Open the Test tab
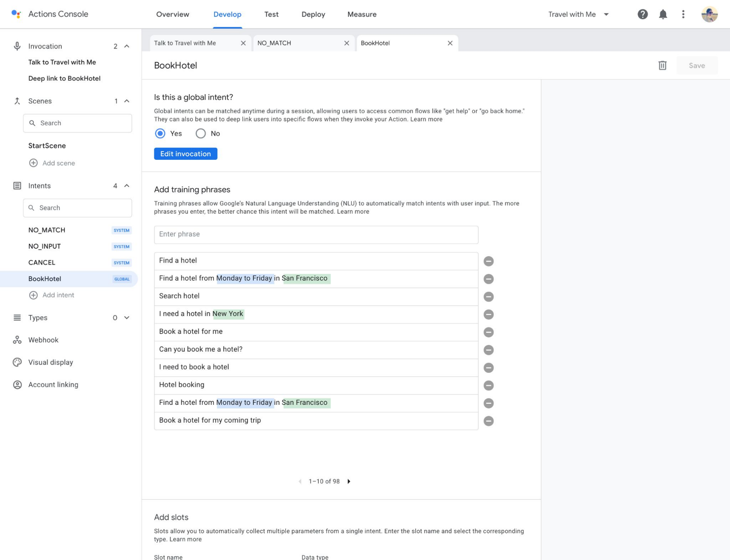The image size is (730, 560). tap(271, 14)
